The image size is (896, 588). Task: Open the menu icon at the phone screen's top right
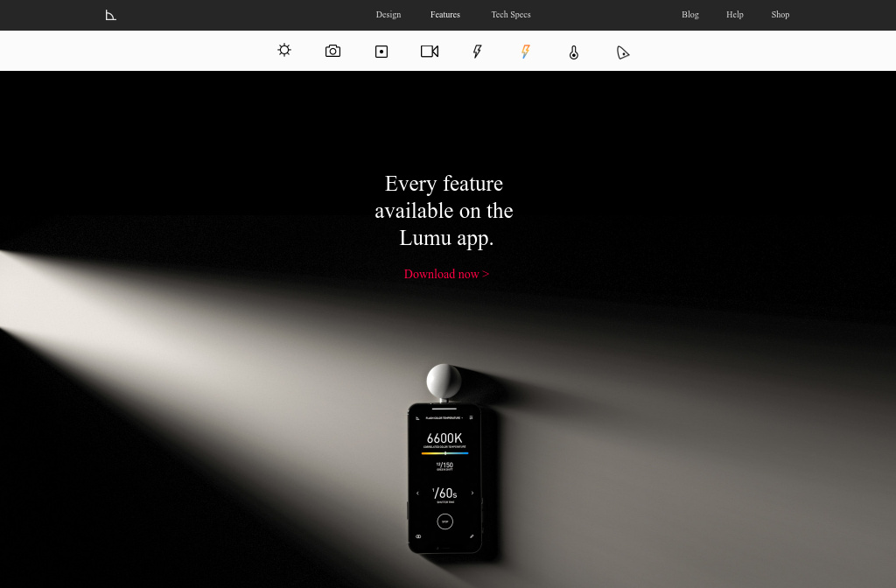click(471, 417)
